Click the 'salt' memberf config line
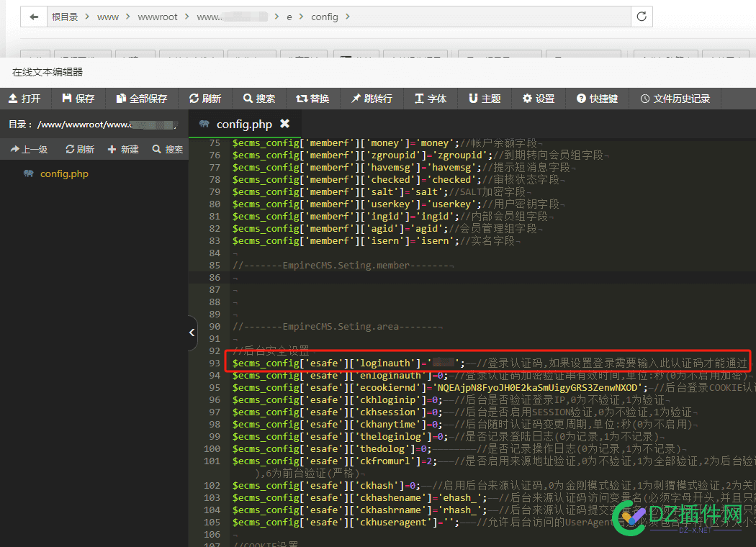Viewport: 756px width, 547px height. coord(382,192)
